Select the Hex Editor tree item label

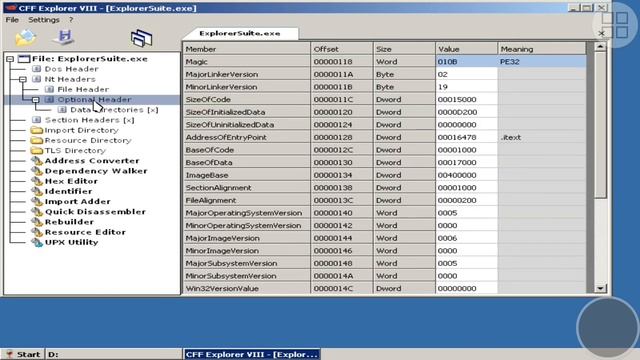(71, 181)
